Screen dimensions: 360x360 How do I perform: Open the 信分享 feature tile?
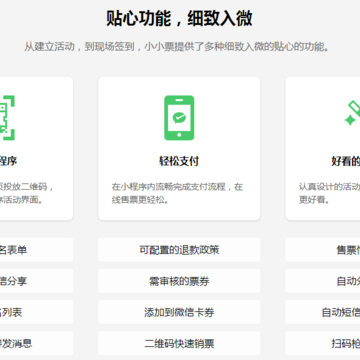click(x=36, y=281)
